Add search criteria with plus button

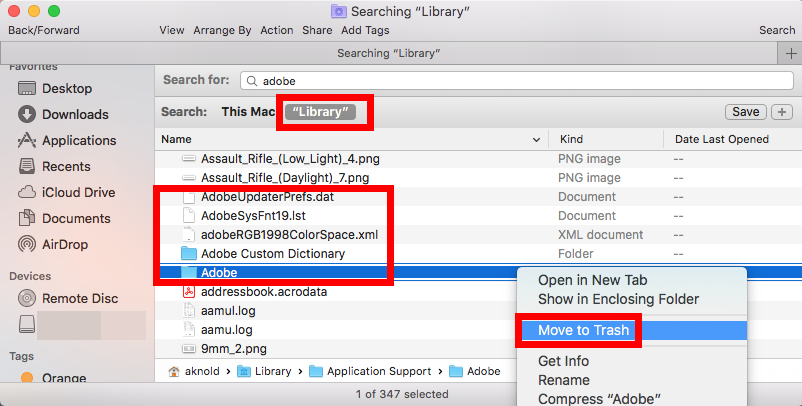click(x=782, y=112)
